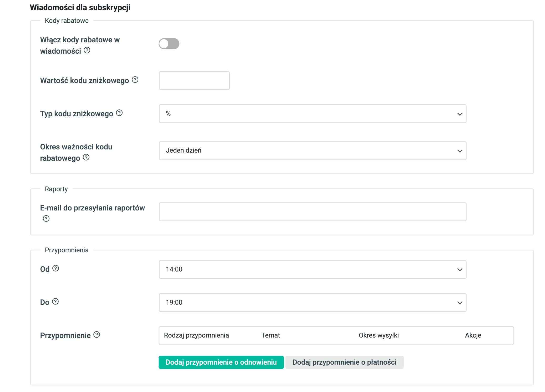Open help icon for Okres ważności kodu rabatowego
The height and width of the screenshot is (392, 545).
tap(86, 157)
